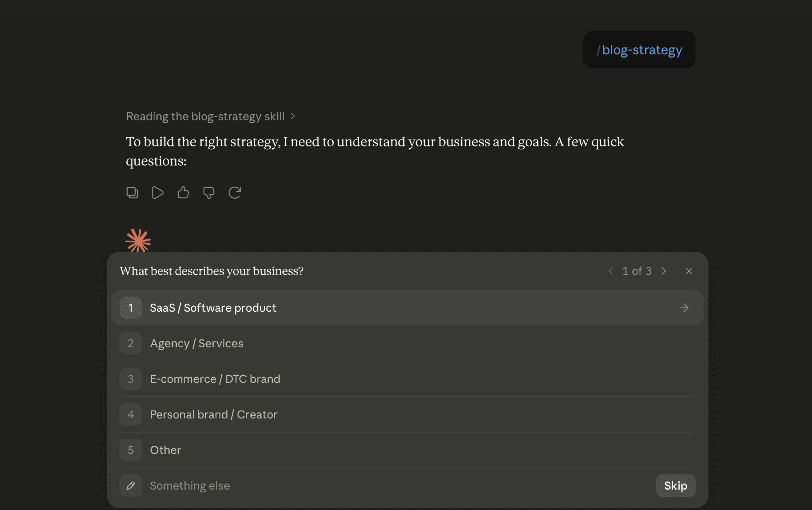Click the arrow on the SaaS option row
The image size is (812, 510).
click(684, 308)
